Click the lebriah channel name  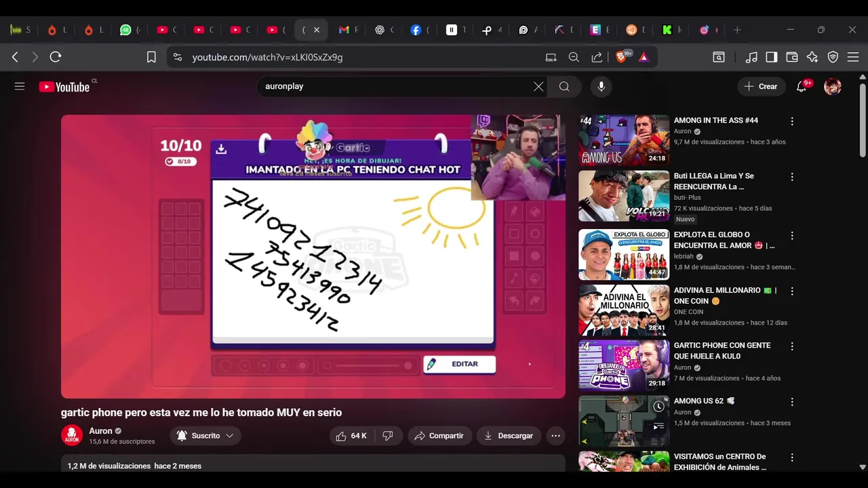(684, 256)
